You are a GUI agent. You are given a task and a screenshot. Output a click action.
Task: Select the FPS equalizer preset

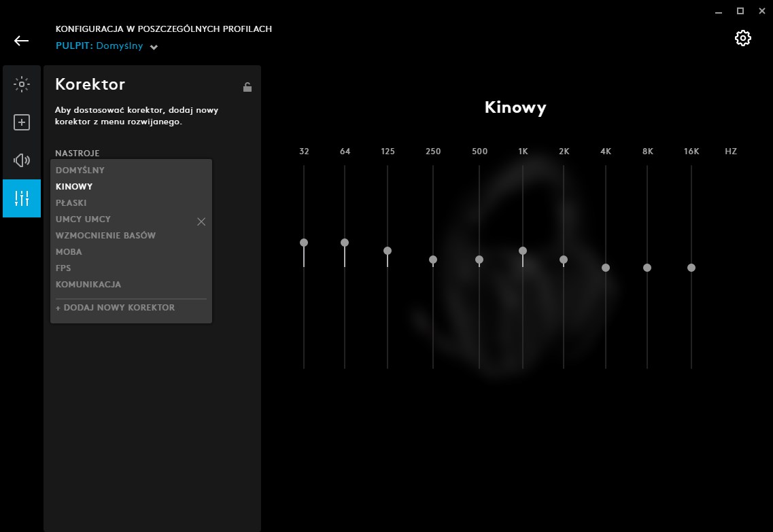(63, 268)
